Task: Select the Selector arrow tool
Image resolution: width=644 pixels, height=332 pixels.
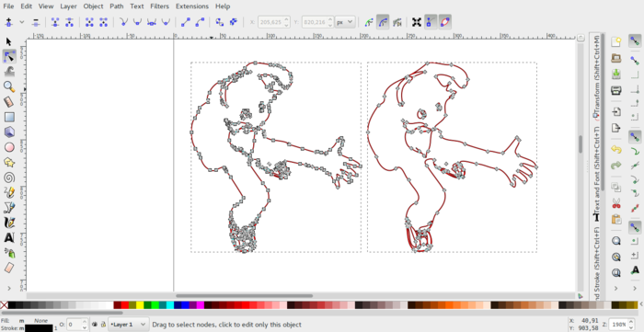Action: point(9,41)
